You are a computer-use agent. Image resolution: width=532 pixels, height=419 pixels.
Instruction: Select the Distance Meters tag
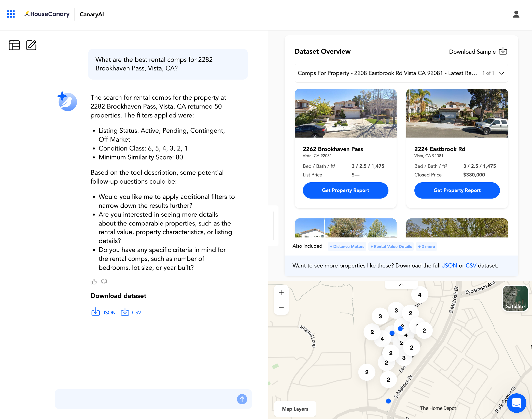347,246
